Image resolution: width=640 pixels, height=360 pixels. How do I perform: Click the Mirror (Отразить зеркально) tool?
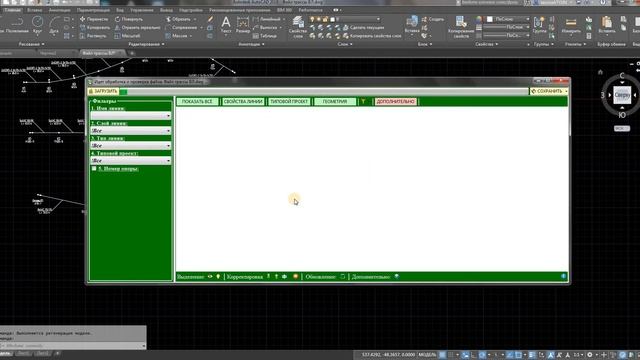[x=137, y=27]
